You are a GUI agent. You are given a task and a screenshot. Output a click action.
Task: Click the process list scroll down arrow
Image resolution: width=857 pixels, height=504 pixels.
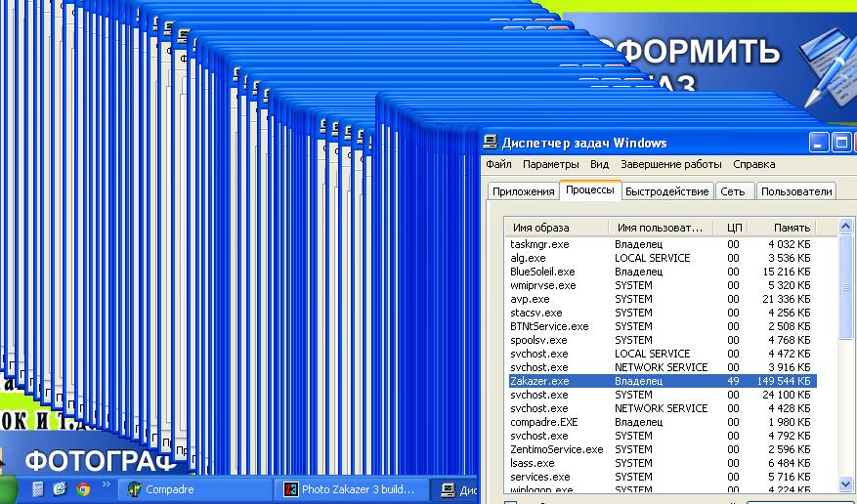pyautogui.click(x=845, y=484)
